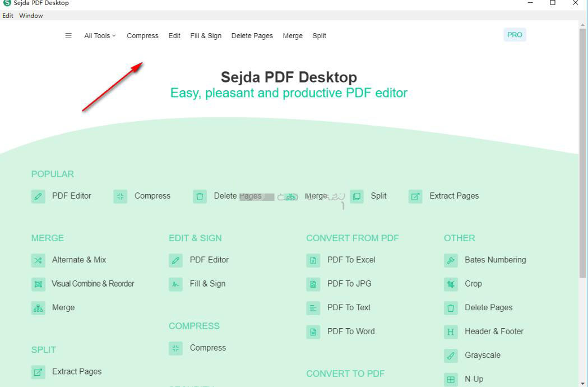
Task: Click the Grayscale brush icon
Action: tap(451, 356)
